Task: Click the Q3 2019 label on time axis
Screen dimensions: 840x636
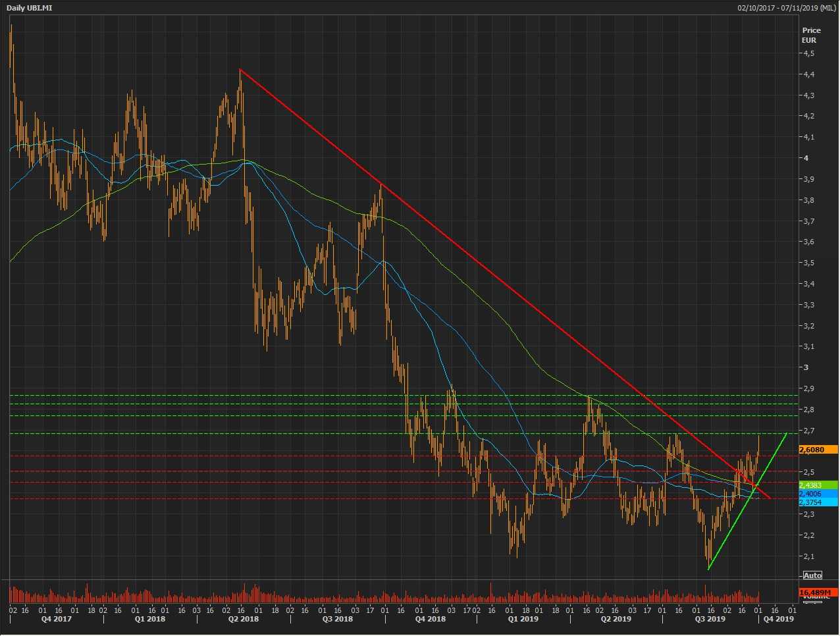Action: pos(710,619)
